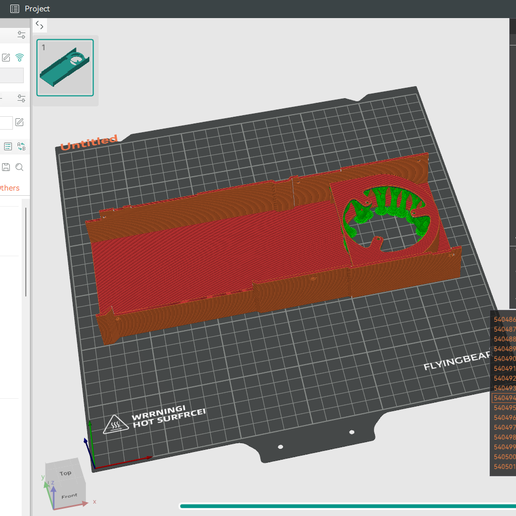The height and width of the screenshot is (516, 516).
Task: Select G-code line 540489
Action: (504, 349)
